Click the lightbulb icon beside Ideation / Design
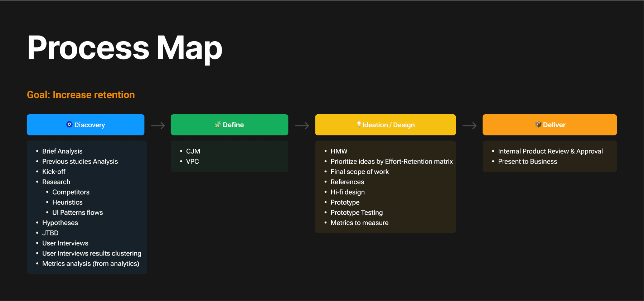Image resolution: width=644 pixels, height=301 pixels. [359, 124]
